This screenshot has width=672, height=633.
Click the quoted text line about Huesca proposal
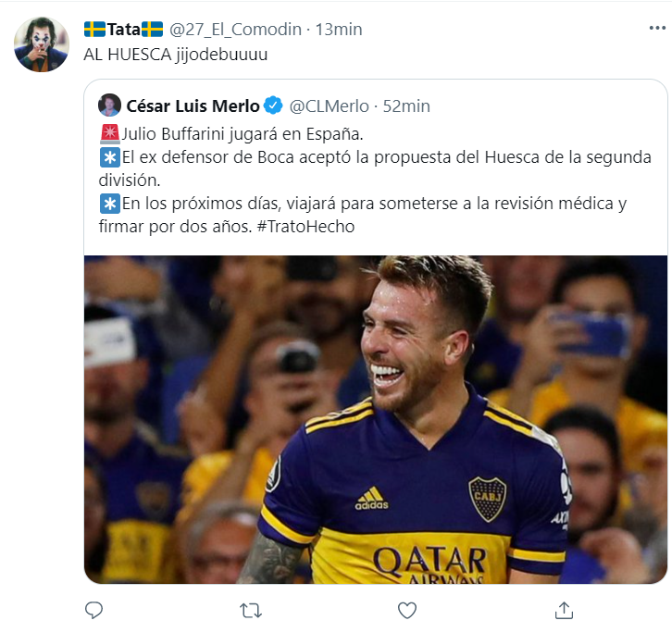(x=386, y=155)
